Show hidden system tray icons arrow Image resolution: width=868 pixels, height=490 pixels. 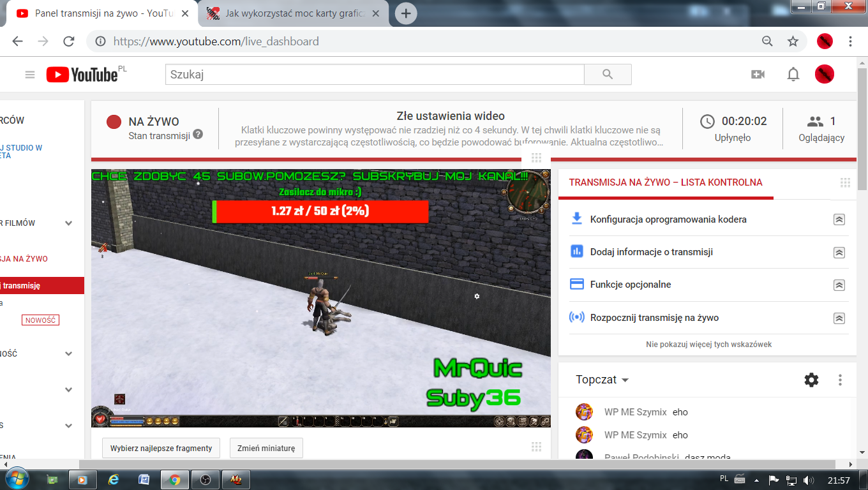[757, 480]
